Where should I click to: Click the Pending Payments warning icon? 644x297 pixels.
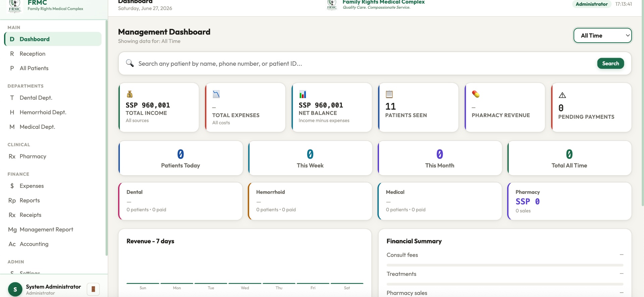coord(562,95)
